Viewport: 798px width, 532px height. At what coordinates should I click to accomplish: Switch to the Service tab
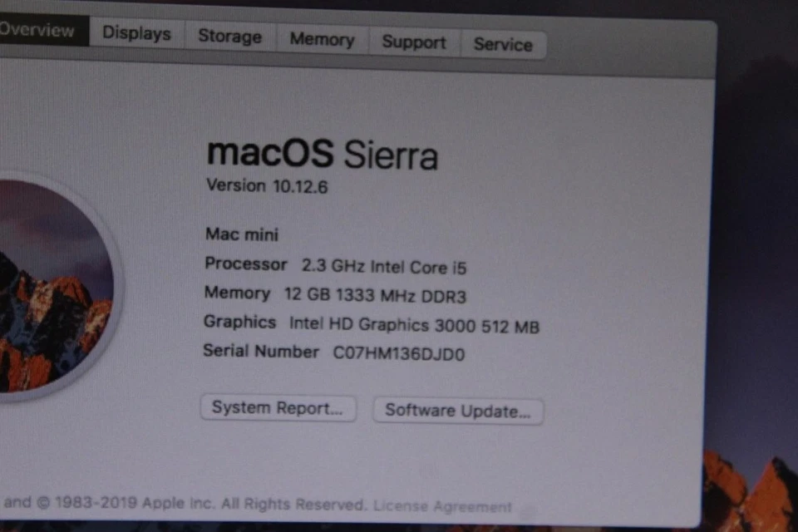pyautogui.click(x=503, y=45)
